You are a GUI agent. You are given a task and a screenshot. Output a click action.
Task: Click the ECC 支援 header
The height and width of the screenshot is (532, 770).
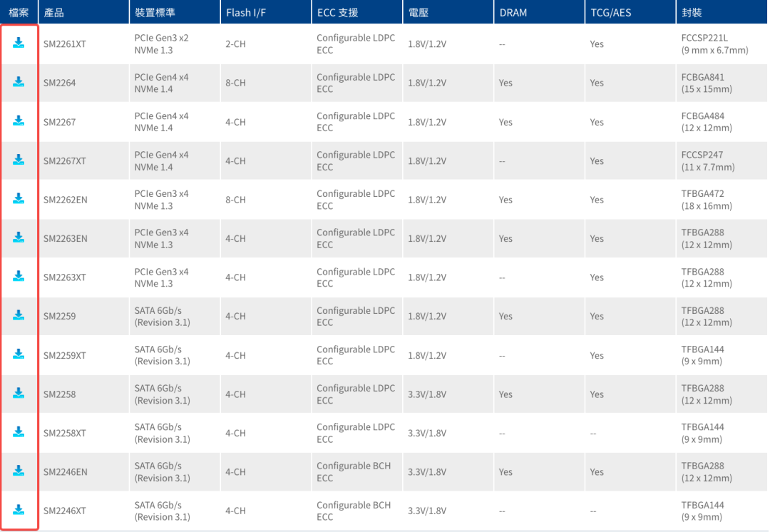click(337, 13)
